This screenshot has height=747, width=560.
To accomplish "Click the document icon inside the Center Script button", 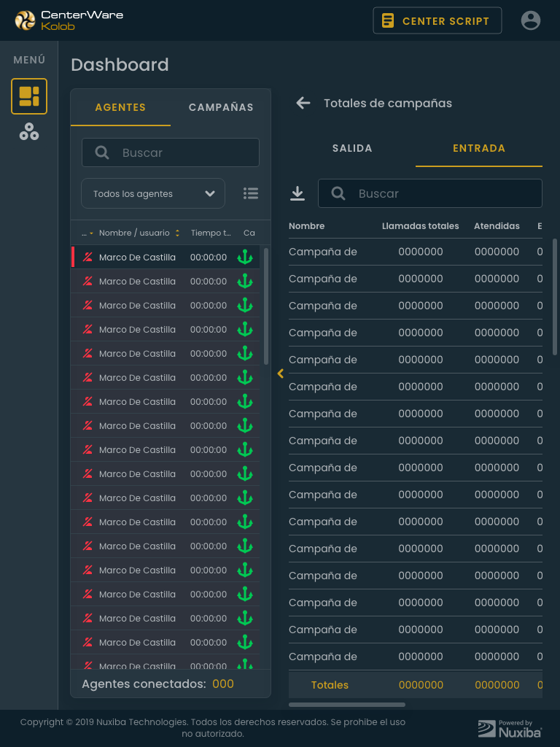I will tap(388, 21).
